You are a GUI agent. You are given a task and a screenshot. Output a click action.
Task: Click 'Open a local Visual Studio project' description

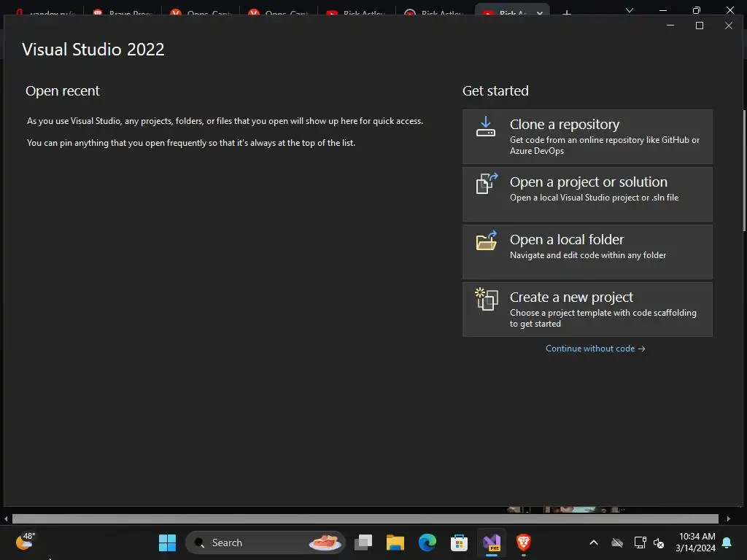click(x=594, y=198)
